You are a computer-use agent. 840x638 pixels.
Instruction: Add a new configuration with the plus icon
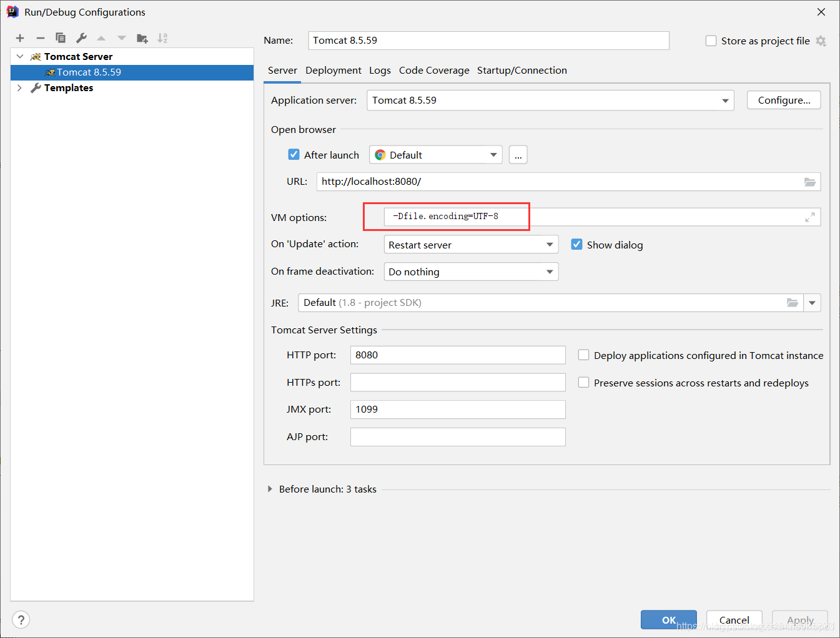point(20,38)
